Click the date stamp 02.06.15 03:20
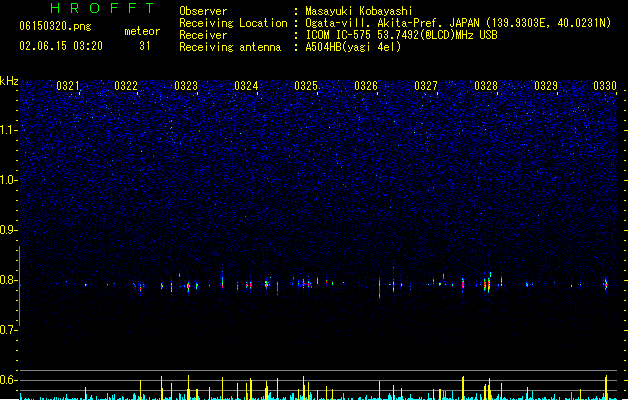Screen dimensions: 629x400 [61, 46]
